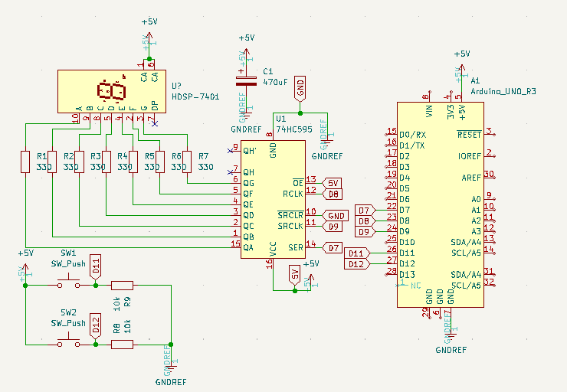Screen dimensions: 567x392
Task: Click the QA output pin label on U1
Action: coord(248,248)
